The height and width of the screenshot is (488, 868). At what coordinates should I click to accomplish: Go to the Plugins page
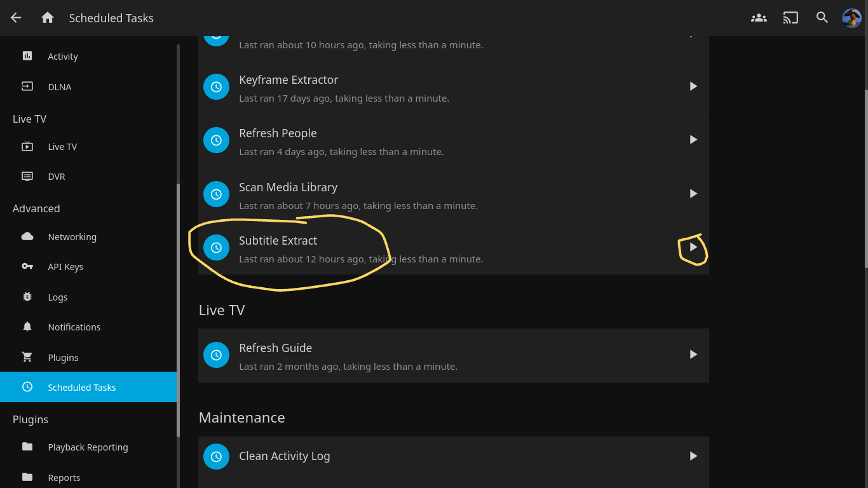tap(63, 358)
